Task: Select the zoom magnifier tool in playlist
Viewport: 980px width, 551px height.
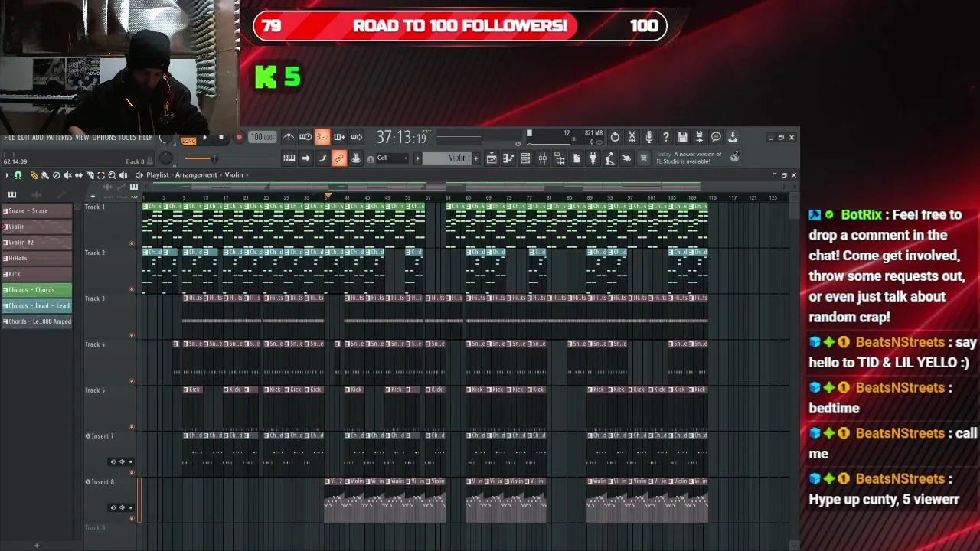Action: tap(112, 175)
